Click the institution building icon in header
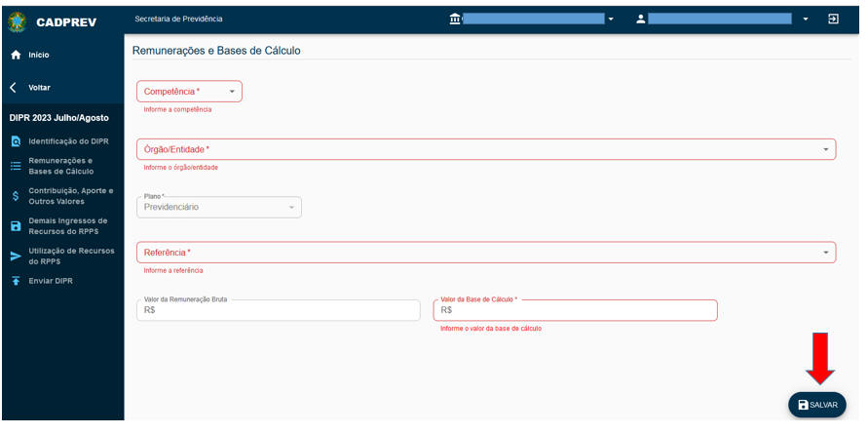 (454, 19)
